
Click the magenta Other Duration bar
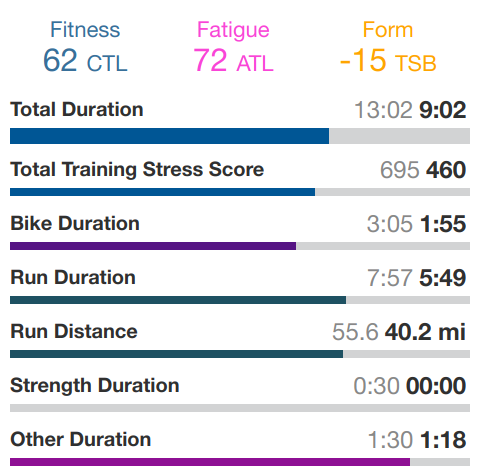tap(240, 462)
